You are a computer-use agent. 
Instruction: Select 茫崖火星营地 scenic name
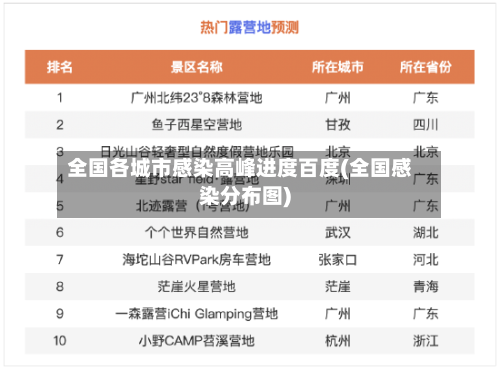(197, 287)
